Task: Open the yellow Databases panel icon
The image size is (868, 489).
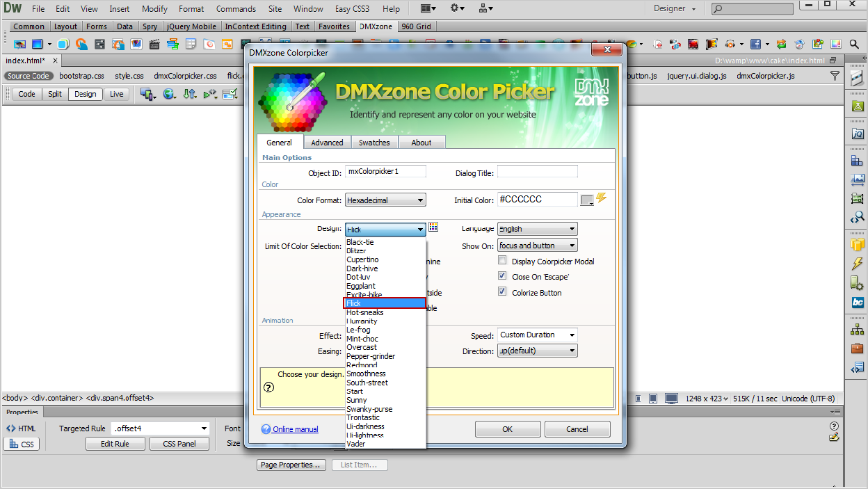Action: [857, 244]
